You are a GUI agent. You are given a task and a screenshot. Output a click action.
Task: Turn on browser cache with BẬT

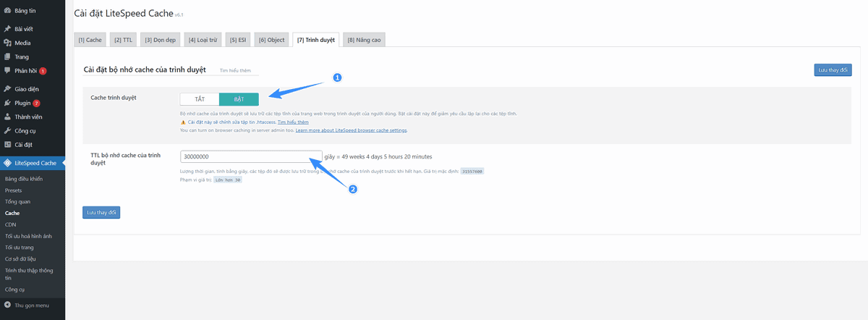coord(239,98)
